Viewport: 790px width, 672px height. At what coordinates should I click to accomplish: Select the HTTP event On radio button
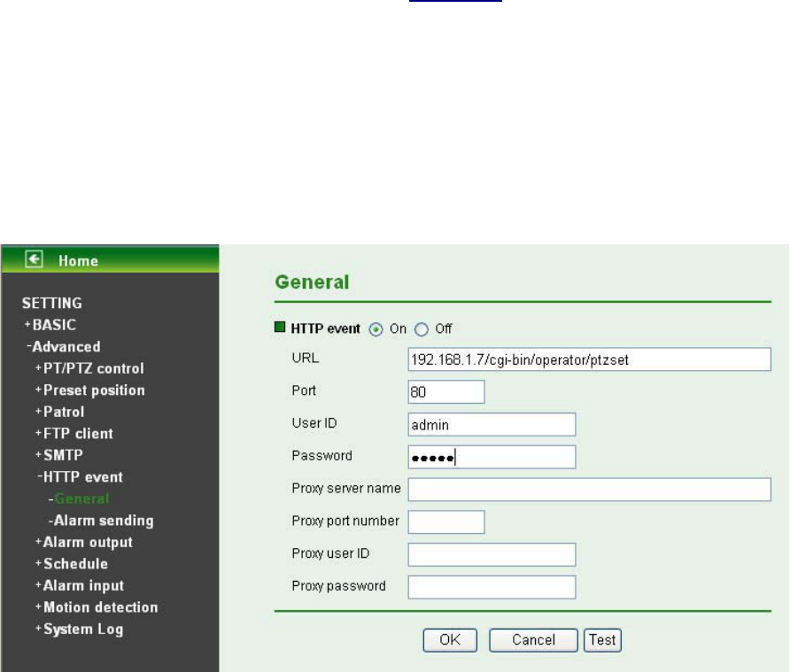tap(376, 329)
